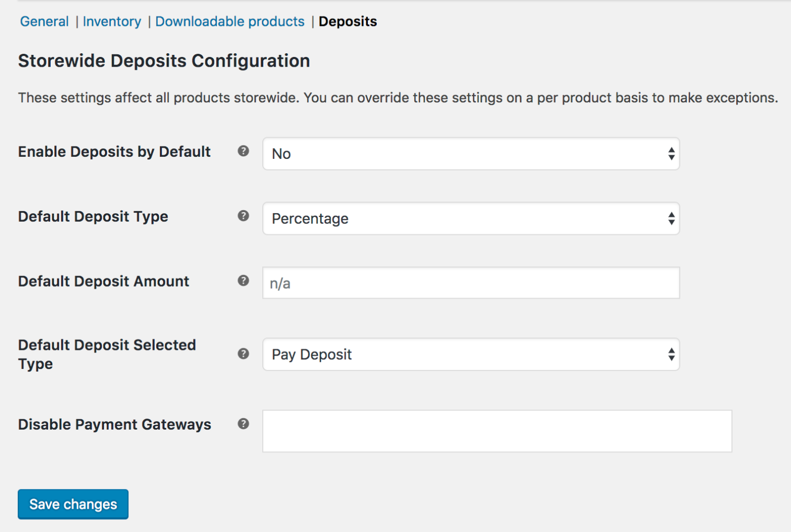Click the Default Deposit Type help icon
The height and width of the screenshot is (532, 791).
point(243,216)
